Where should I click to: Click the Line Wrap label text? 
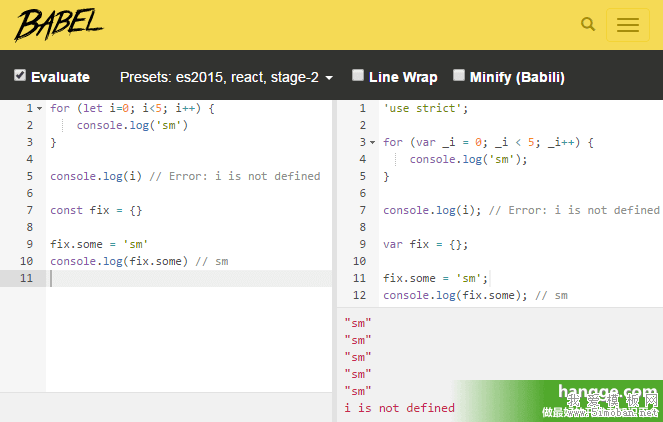click(403, 77)
